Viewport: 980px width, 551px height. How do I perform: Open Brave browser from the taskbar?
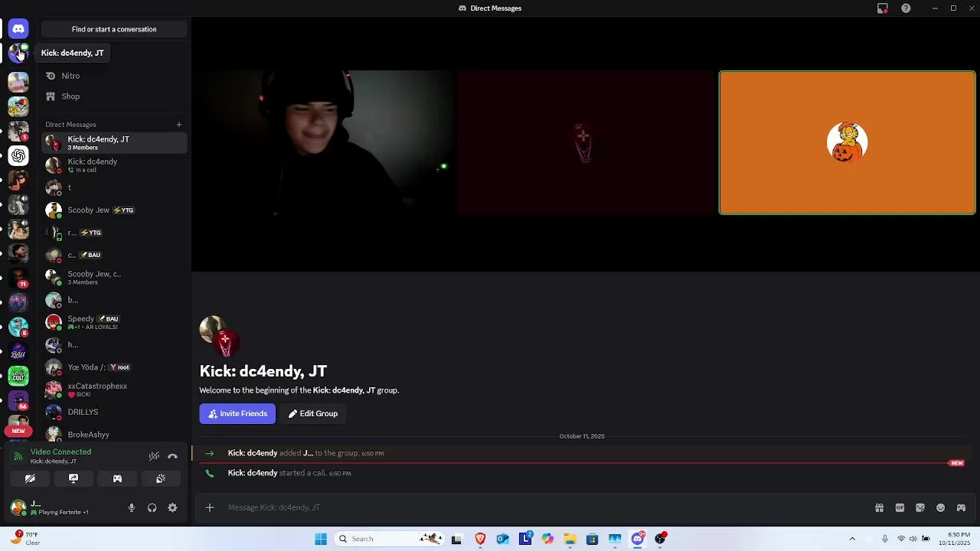480,539
